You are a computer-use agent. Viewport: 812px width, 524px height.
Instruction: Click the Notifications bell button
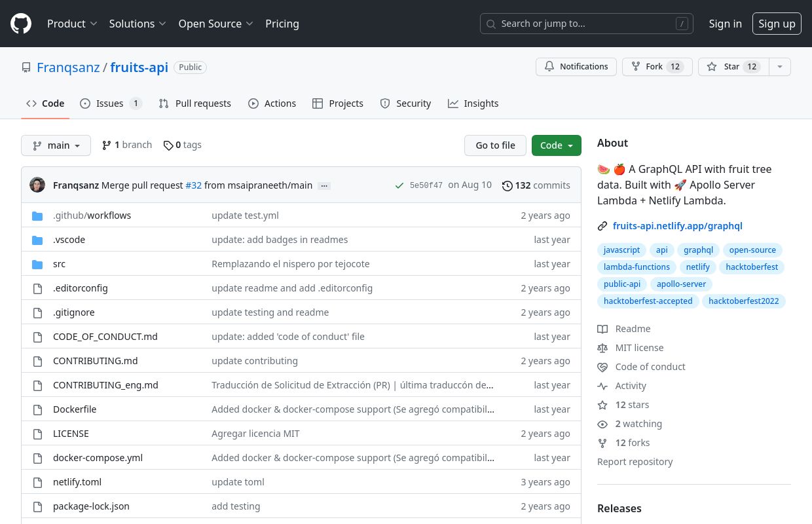click(576, 67)
